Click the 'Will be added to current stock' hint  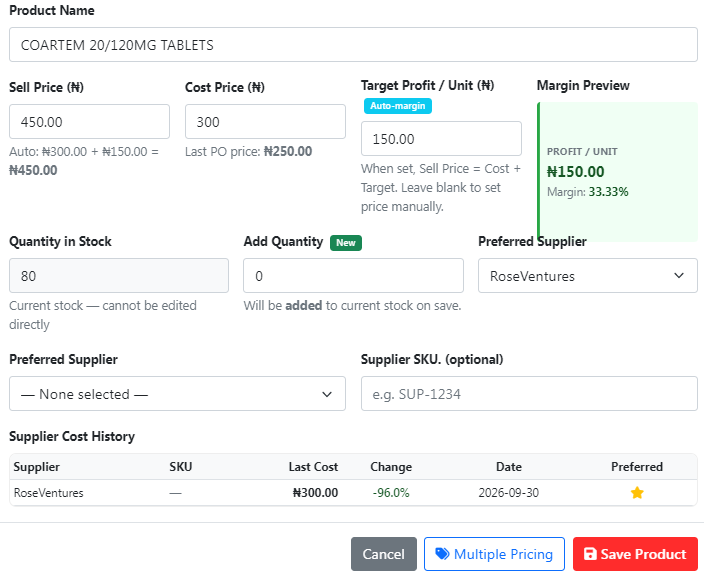pos(352,305)
